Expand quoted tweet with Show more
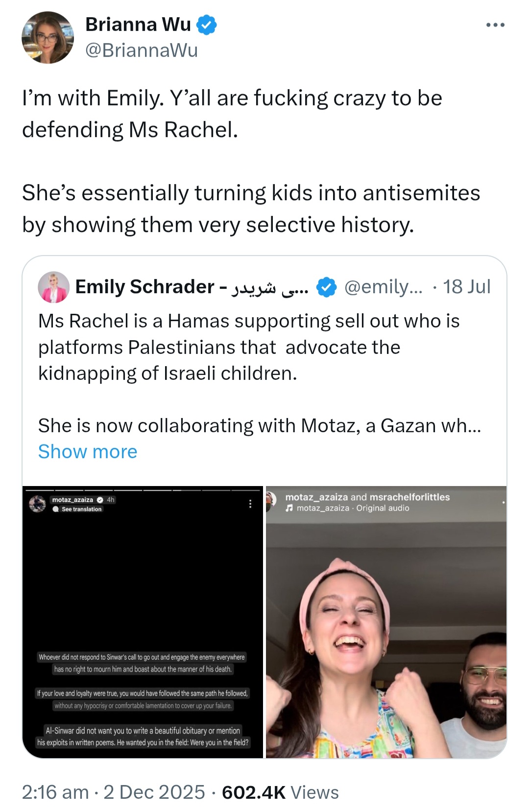The width and height of the screenshot is (529, 812). pyautogui.click(x=88, y=451)
